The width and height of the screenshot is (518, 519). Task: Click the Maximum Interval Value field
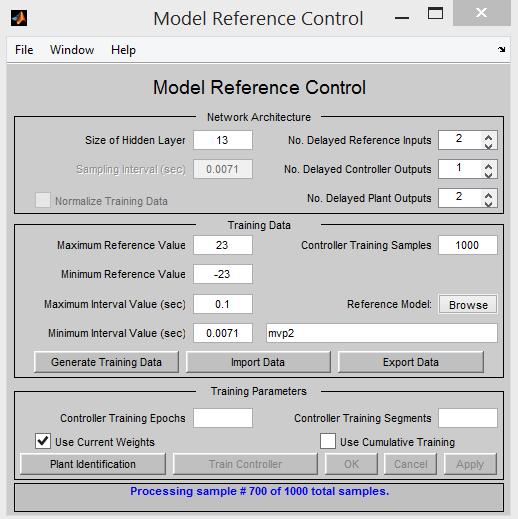point(223,304)
